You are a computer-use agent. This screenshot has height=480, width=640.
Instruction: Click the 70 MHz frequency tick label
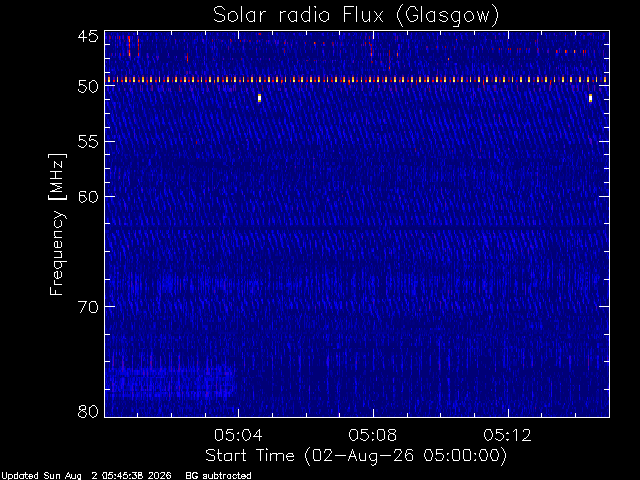(88, 307)
